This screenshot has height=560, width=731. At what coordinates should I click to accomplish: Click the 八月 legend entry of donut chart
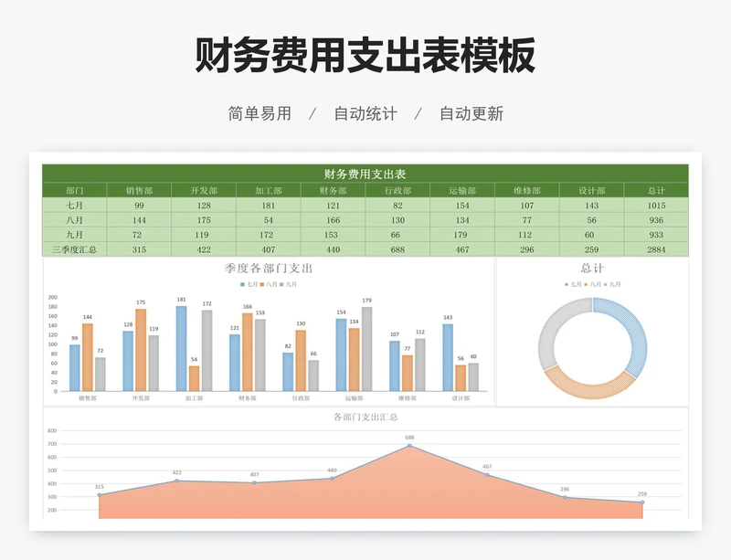click(593, 284)
